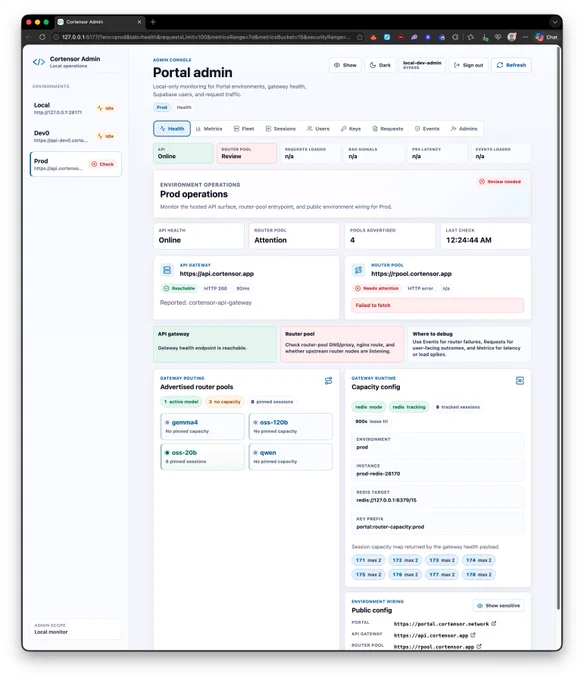
Task: Open Copilot Chat in browser toolbar
Action: tap(546, 37)
